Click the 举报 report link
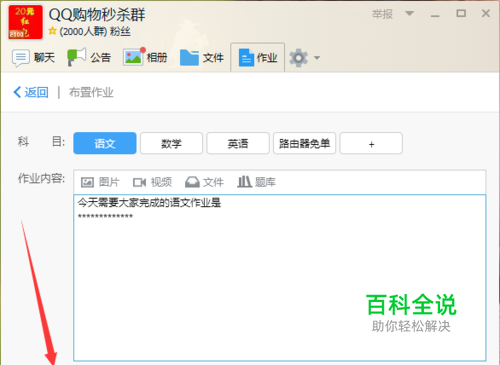The width and height of the screenshot is (500, 365). pyautogui.click(x=382, y=14)
